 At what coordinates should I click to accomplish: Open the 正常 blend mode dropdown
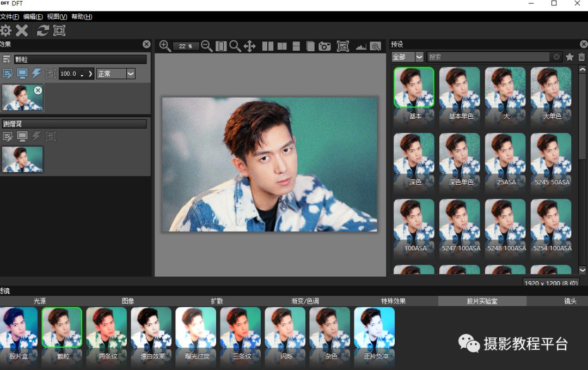click(115, 74)
